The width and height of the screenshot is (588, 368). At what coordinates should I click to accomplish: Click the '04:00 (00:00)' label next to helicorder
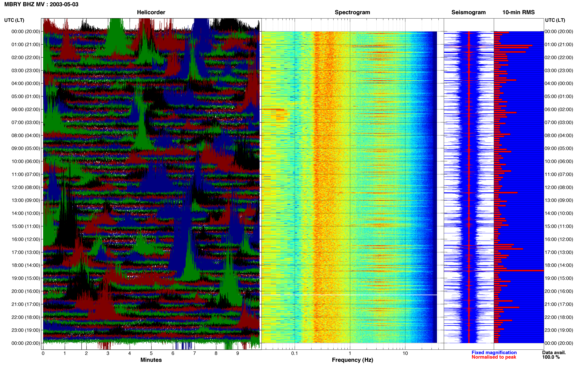[x=26, y=83]
